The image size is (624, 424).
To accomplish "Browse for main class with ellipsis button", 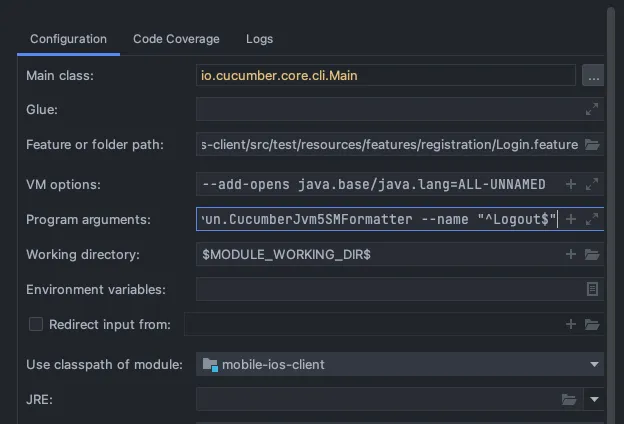I will pos(593,75).
